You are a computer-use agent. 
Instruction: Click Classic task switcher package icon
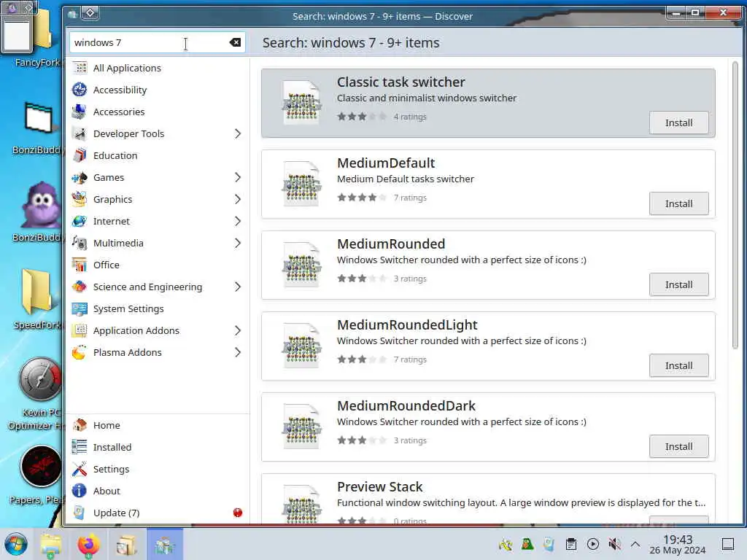pos(301,103)
